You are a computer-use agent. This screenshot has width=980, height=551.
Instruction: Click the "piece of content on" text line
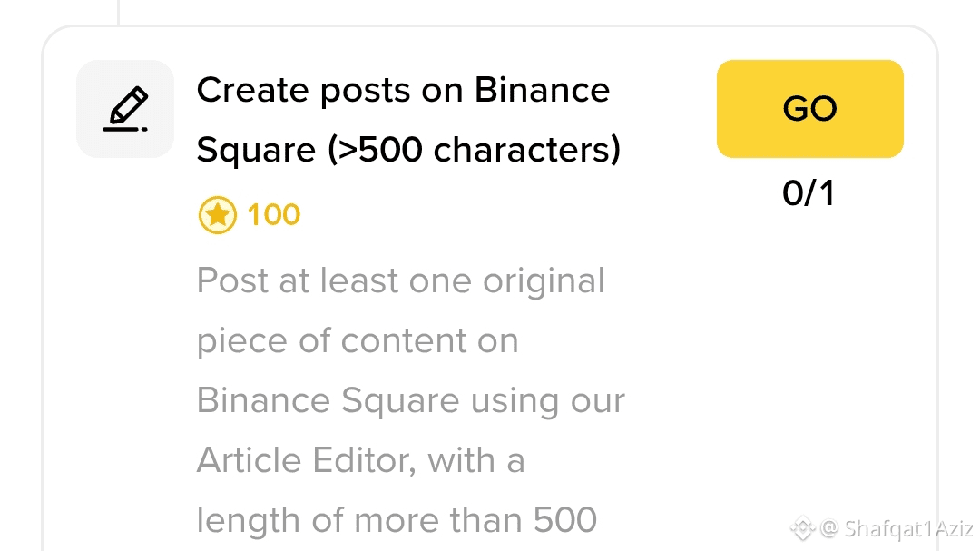click(x=358, y=340)
